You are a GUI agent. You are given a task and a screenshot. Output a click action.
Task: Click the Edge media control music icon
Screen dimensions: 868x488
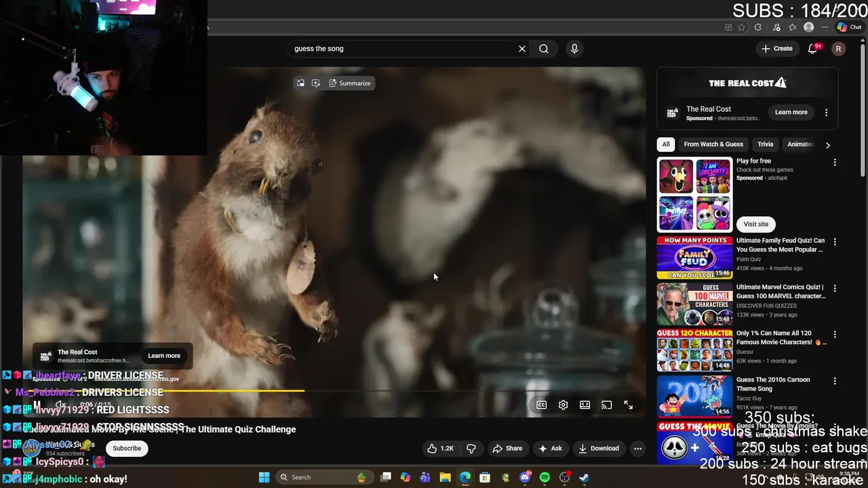[x=775, y=27]
